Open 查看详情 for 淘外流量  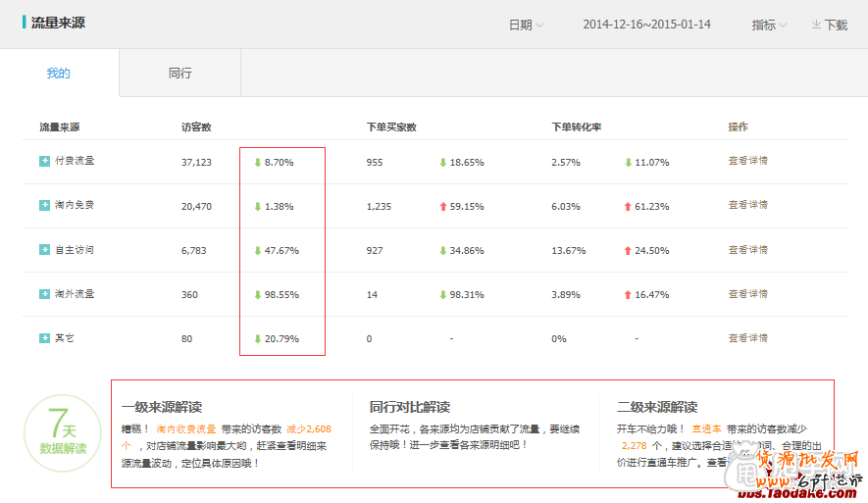[748, 294]
